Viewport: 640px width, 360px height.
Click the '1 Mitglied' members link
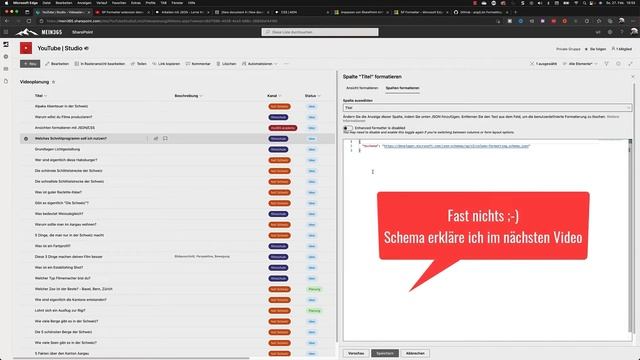pyautogui.click(x=622, y=49)
